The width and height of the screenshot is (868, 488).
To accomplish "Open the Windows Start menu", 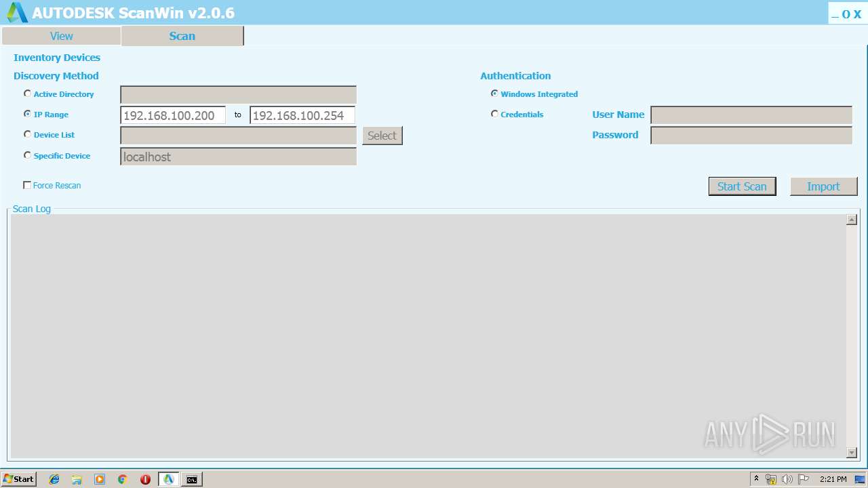I will coord(18,479).
